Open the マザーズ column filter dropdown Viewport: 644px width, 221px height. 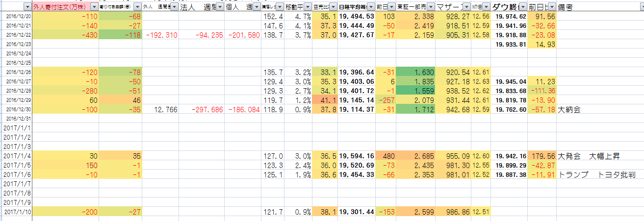pyautogui.click(x=466, y=7)
